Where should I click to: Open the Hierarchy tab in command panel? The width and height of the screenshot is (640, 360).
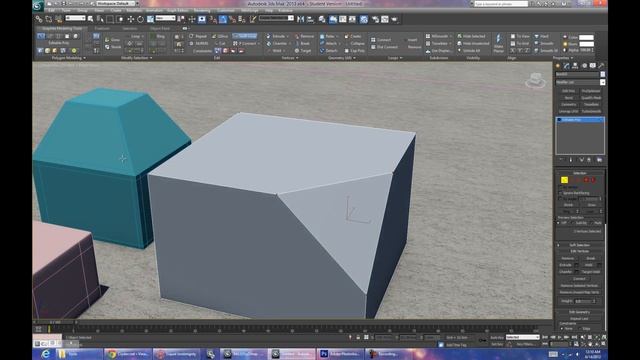click(575, 66)
